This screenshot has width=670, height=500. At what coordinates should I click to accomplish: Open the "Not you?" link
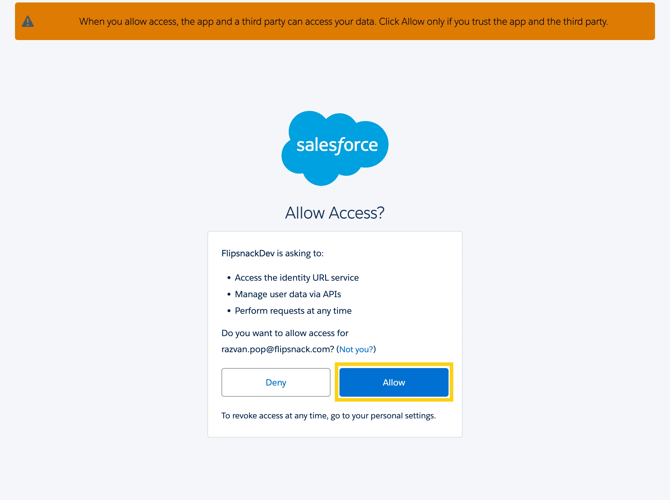point(356,349)
